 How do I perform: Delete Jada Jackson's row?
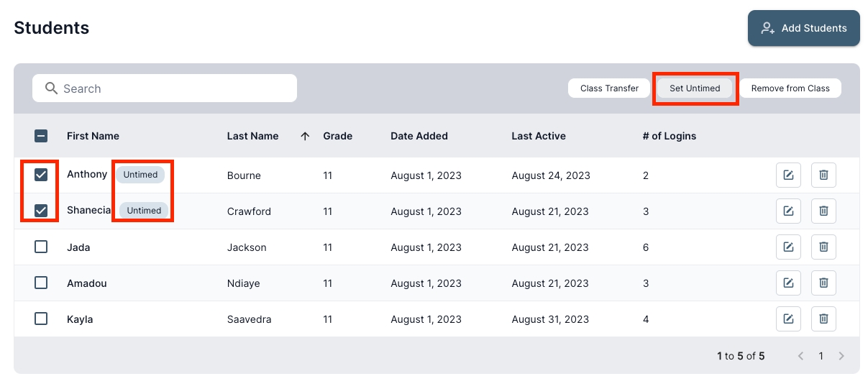(823, 247)
